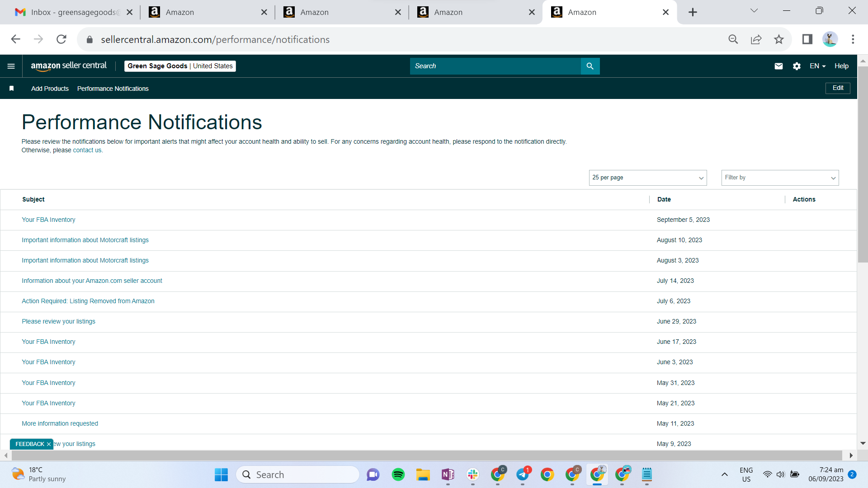Click the horizontal scrollbar at page bottom

[426, 455]
